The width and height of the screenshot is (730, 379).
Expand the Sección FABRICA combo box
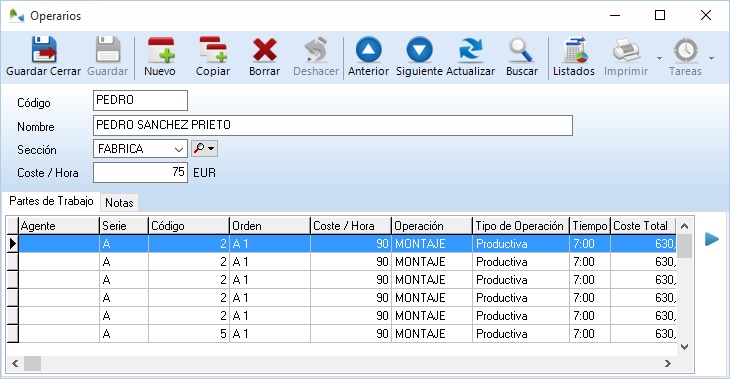coord(178,149)
